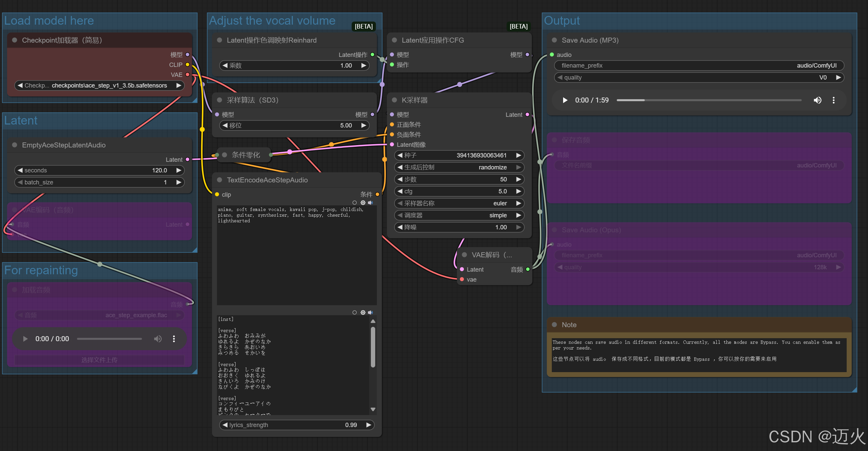Decrease 乘数 value with left arrow
This screenshot has height=451, width=868.
(225, 65)
